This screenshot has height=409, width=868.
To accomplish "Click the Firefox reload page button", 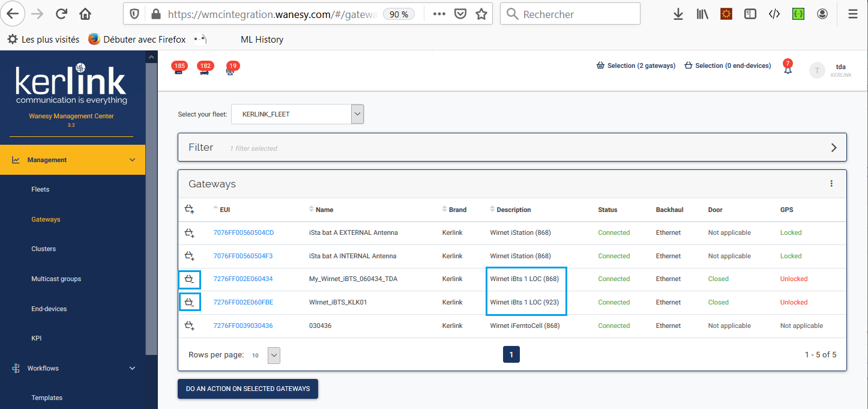I will tap(61, 14).
